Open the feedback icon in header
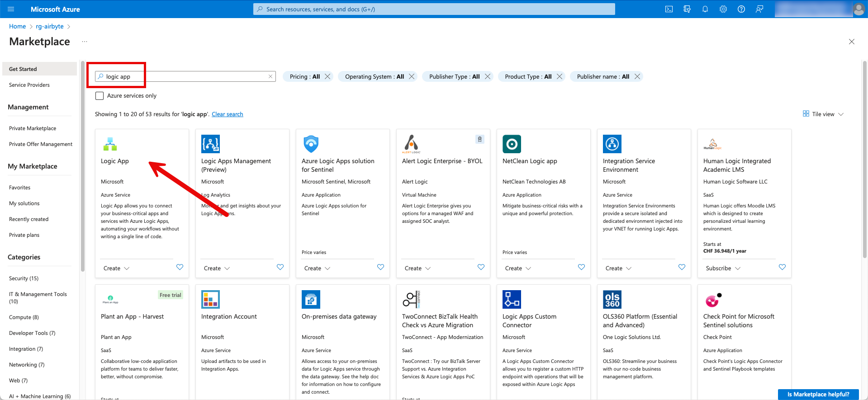Viewport: 868px width, 400px height. (759, 9)
